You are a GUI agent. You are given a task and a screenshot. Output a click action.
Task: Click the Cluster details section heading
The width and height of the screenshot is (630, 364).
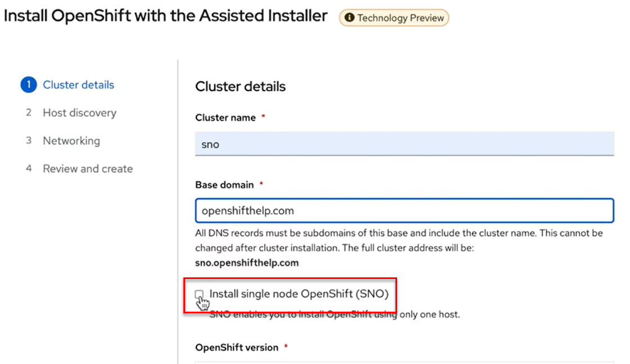pos(240,87)
